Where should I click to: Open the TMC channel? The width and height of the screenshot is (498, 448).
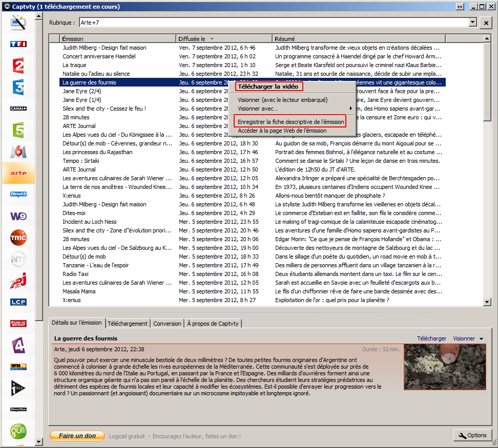18,238
